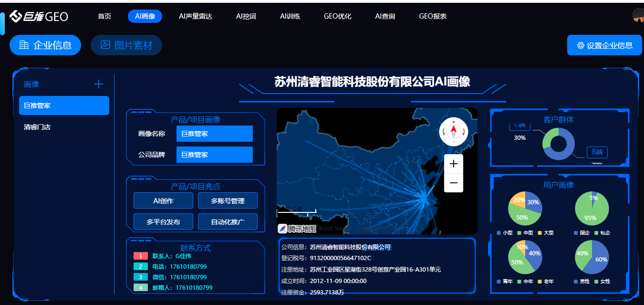Click the 巨推GEO logo icon
The image size is (644, 305).
[x=16, y=16]
